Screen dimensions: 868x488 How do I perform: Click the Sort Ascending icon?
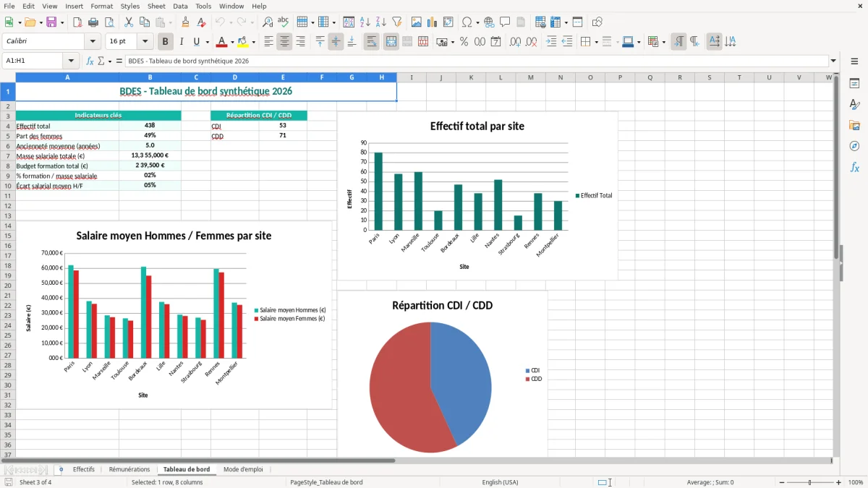pos(365,22)
